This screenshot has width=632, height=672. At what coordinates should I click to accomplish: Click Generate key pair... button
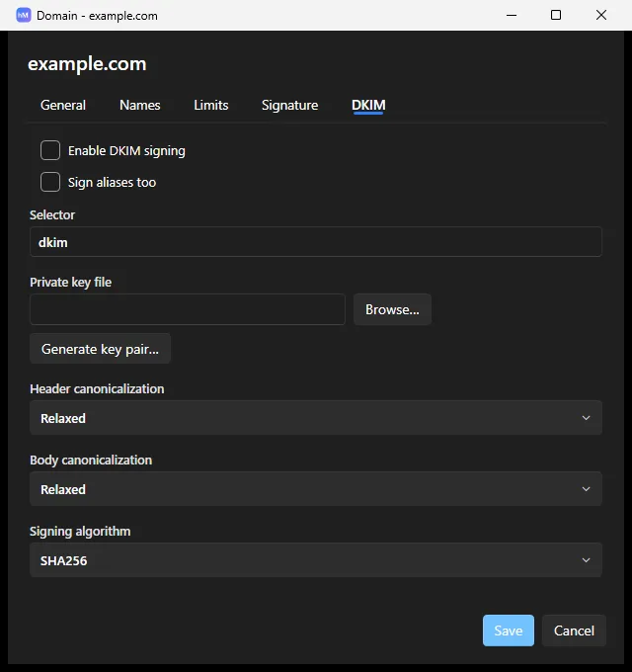point(100,349)
